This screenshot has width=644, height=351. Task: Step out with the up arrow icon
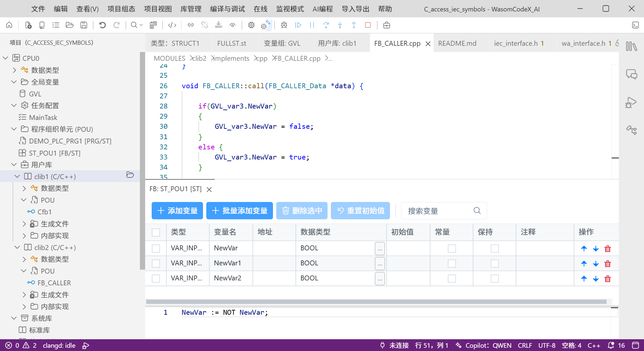354,25
